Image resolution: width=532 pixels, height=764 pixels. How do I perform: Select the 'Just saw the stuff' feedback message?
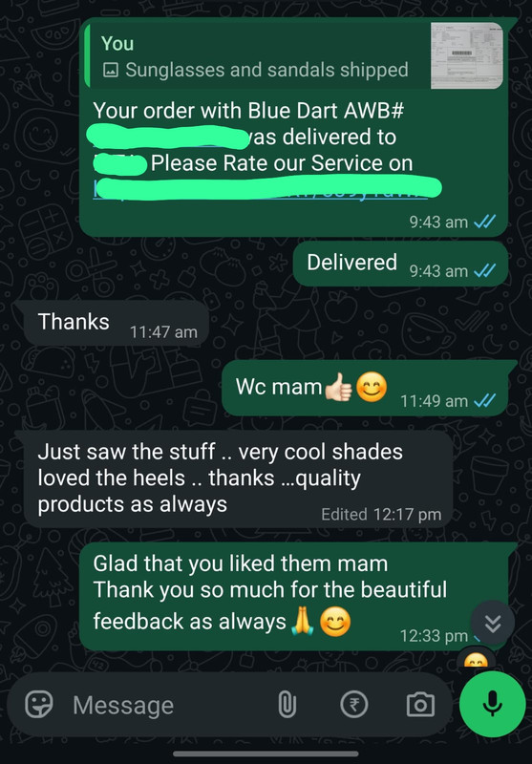236,478
